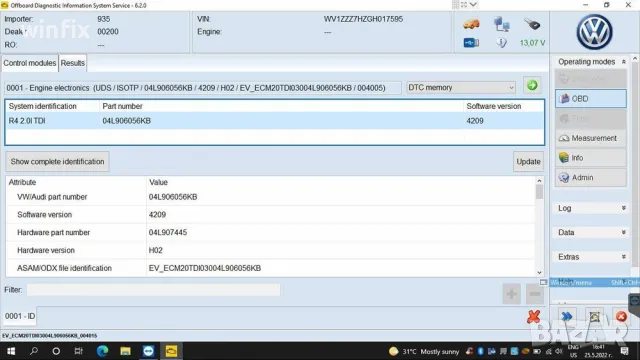Open the notification center icon
Image resolution: width=640 pixels, height=360 pixels.
coord(624,351)
